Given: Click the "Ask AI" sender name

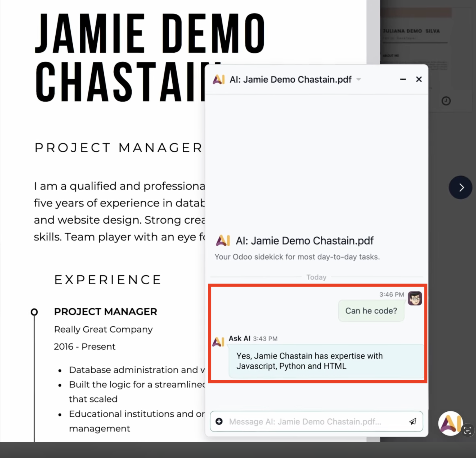Looking at the screenshot, I should 239,338.
